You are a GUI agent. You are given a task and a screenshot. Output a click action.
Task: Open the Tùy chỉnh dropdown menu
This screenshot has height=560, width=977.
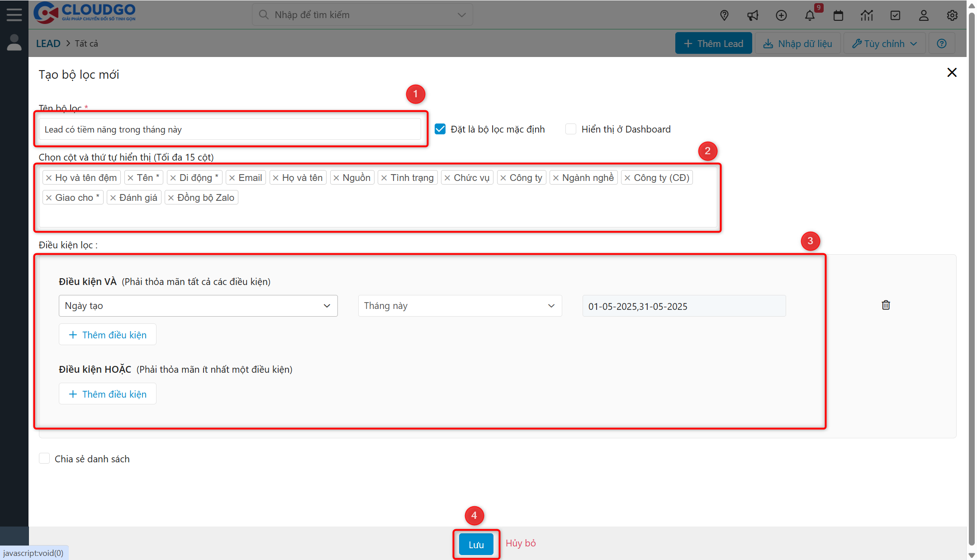(x=884, y=43)
